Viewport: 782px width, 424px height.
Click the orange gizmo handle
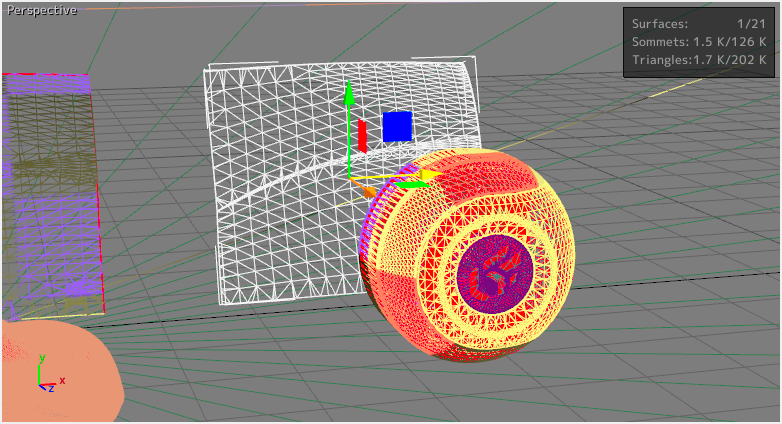pos(370,192)
